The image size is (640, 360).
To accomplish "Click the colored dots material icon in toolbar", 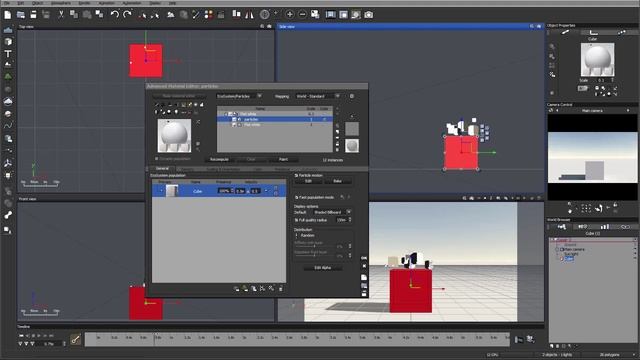I will (x=209, y=15).
